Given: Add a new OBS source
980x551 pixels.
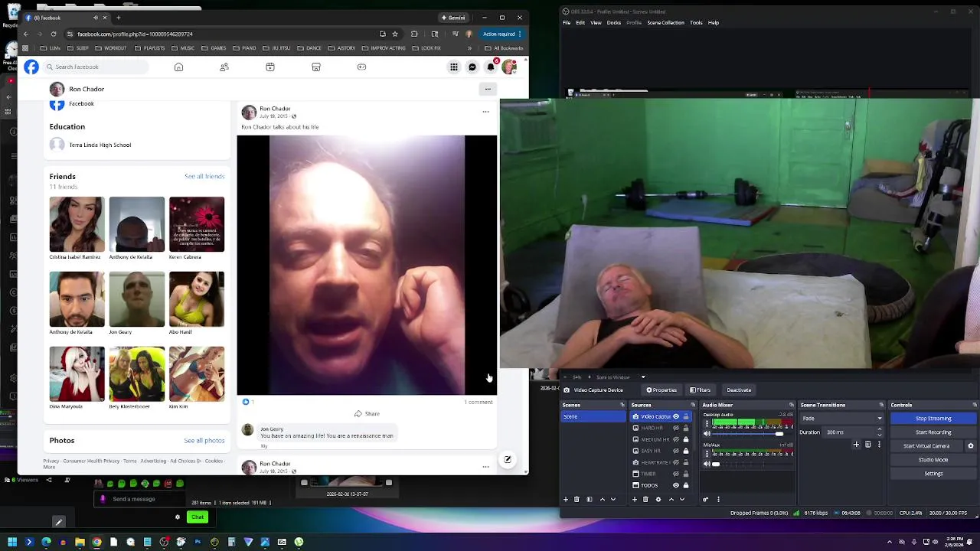Looking at the screenshot, I should (x=635, y=499).
